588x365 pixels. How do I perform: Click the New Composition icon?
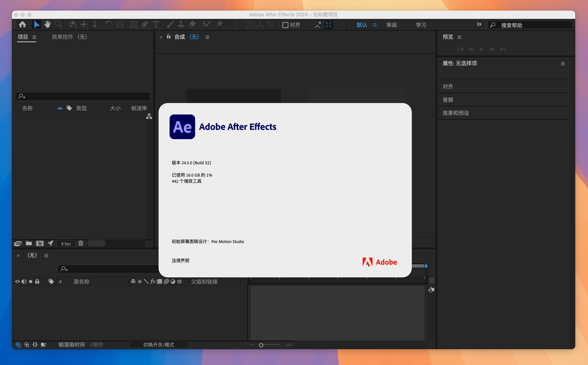[40, 243]
